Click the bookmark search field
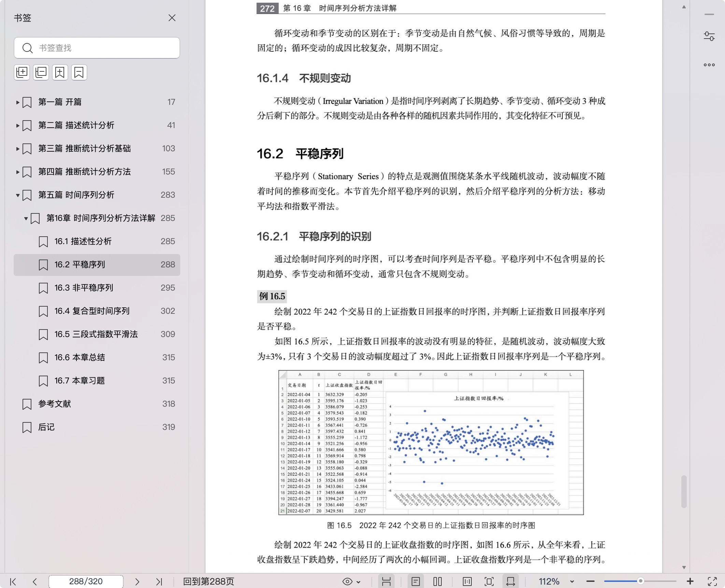Image resolution: width=725 pixels, height=588 pixels. pyautogui.click(x=97, y=48)
